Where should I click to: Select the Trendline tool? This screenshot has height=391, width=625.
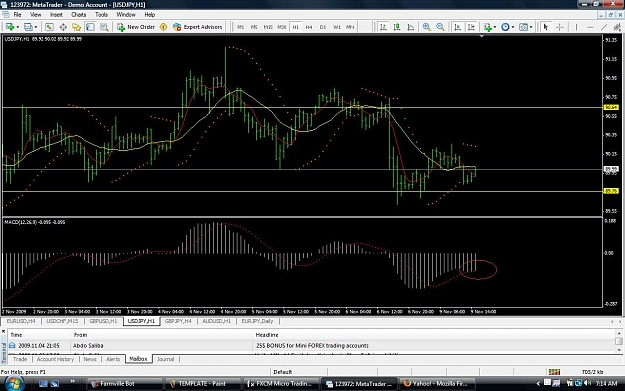pyautogui.click(x=604, y=27)
